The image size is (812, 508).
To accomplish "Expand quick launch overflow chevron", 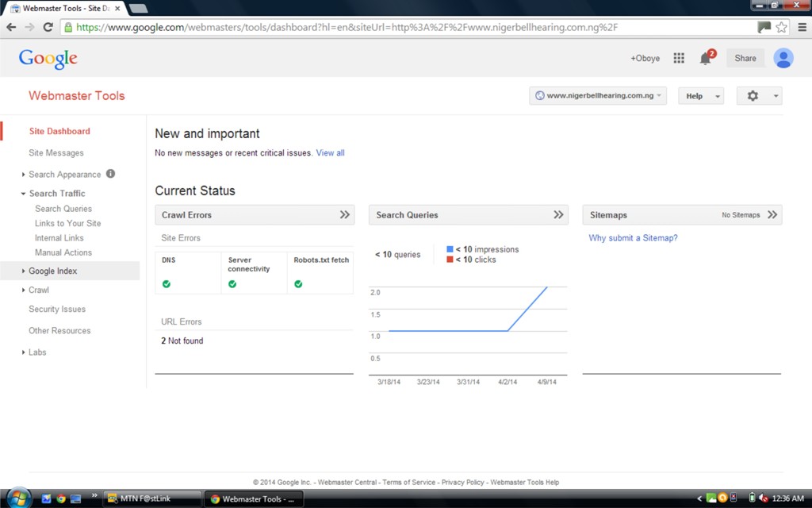I will 94,495.
